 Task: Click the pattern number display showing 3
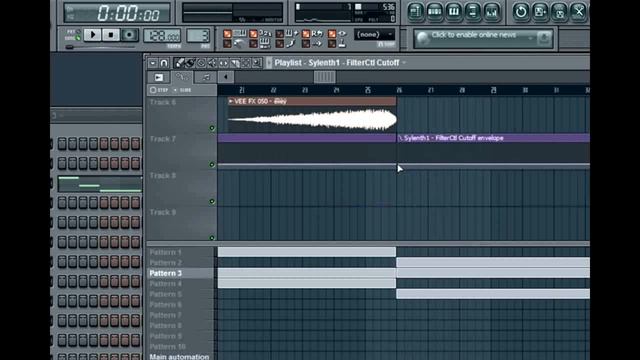(198, 36)
